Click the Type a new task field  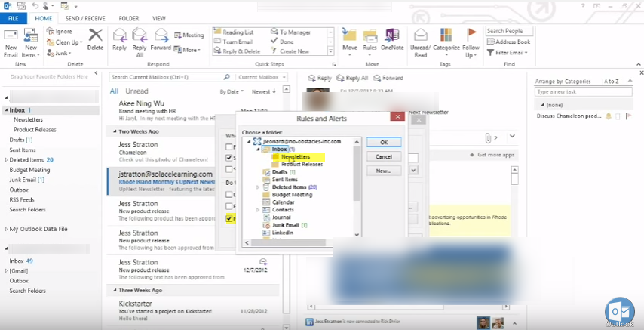point(584,92)
